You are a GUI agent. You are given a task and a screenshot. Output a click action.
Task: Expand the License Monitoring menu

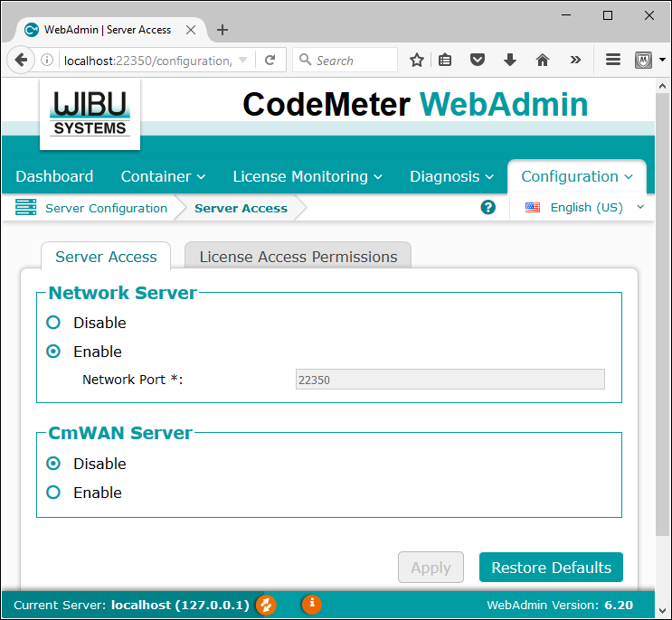308,176
